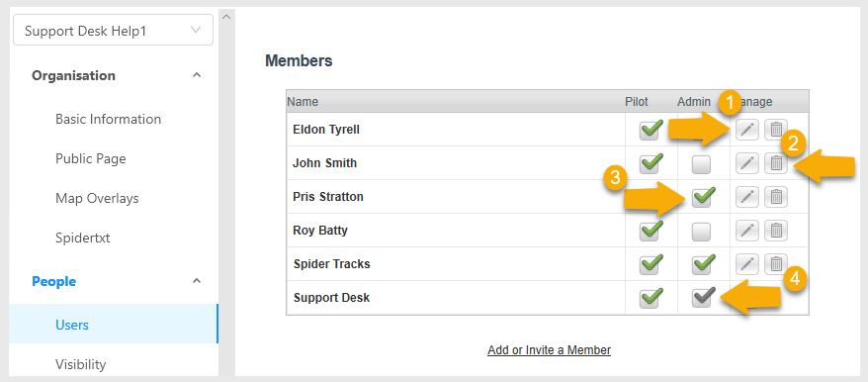This screenshot has width=868, height=382.
Task: Open edit for Roy Batty
Action: coord(747,230)
